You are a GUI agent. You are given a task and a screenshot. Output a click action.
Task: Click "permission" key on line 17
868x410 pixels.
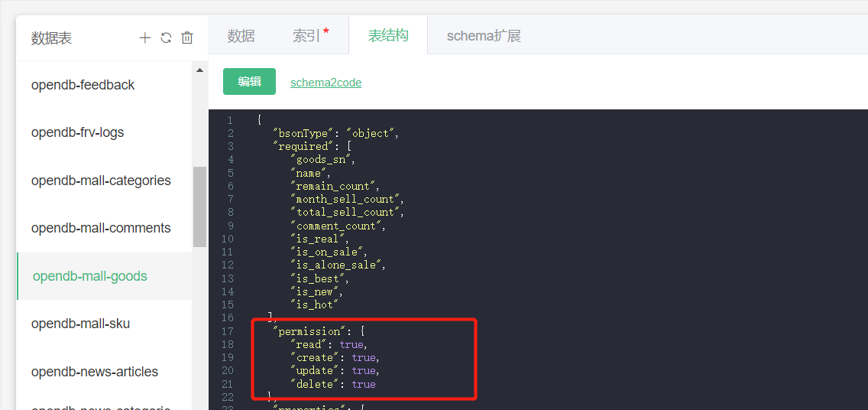[x=309, y=331]
